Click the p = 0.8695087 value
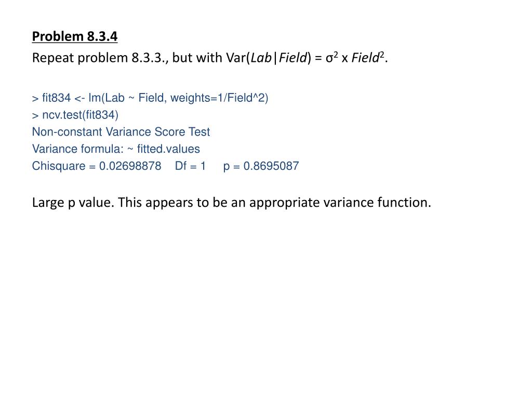The width and height of the screenshot is (532, 399). [x=261, y=166]
